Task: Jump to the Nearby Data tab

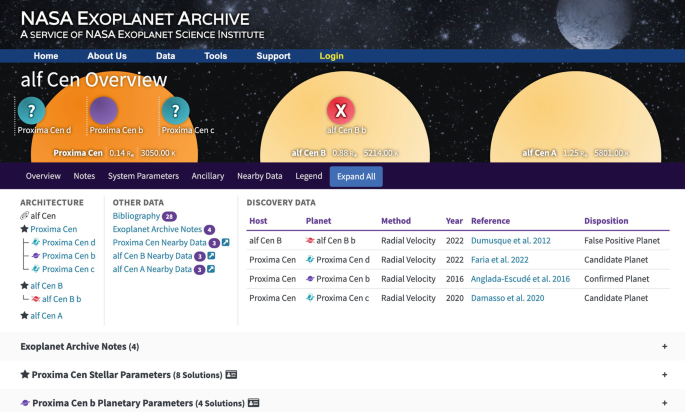Action: pos(259,176)
